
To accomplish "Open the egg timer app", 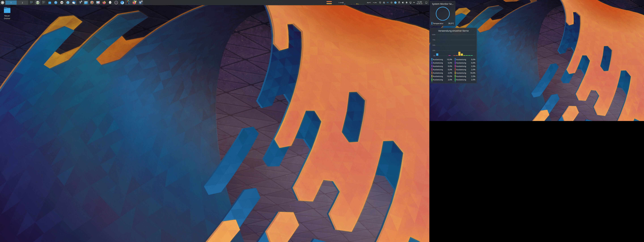I will tap(110, 2).
